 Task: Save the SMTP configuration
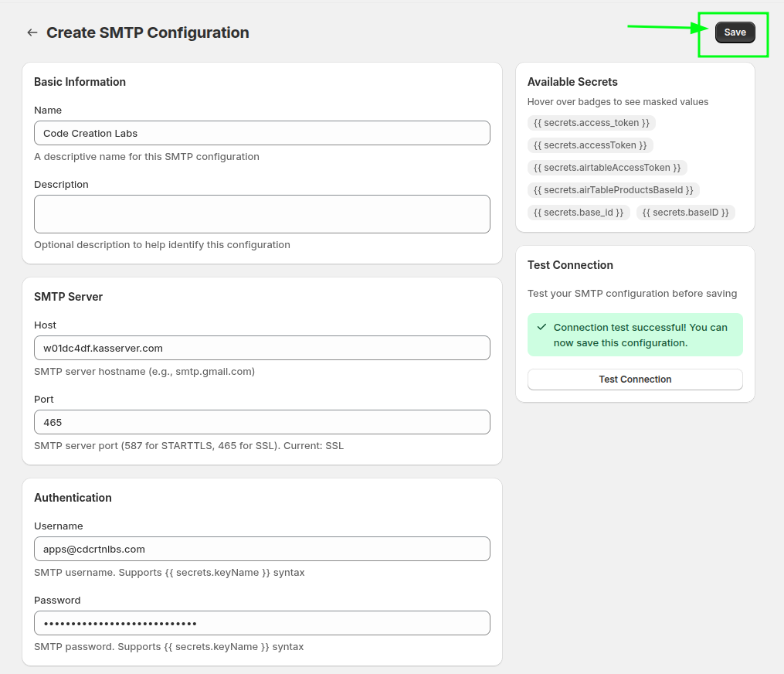pos(735,32)
